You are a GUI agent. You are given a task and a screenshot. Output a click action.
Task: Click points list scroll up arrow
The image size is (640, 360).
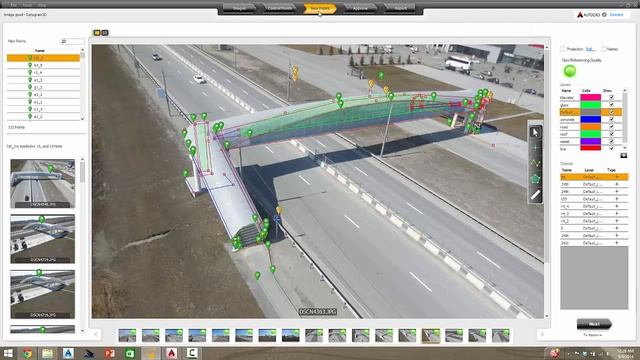tap(82, 50)
